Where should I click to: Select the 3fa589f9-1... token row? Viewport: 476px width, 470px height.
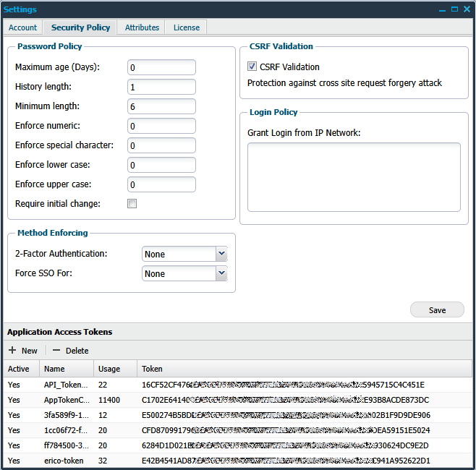238,415
